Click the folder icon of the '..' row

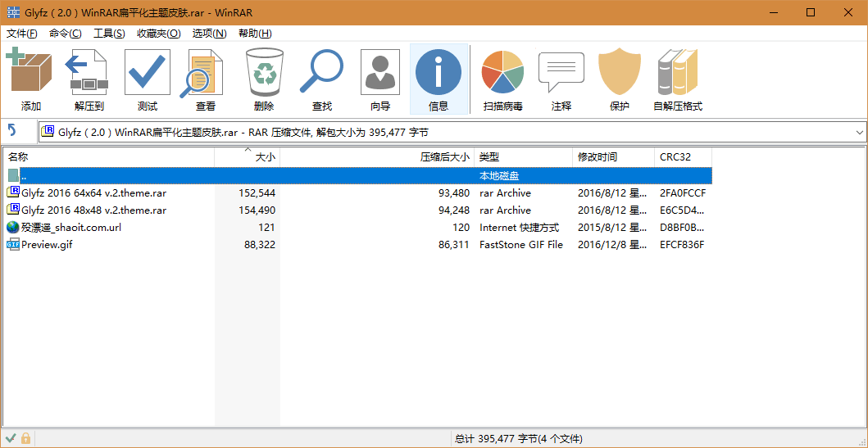point(13,176)
